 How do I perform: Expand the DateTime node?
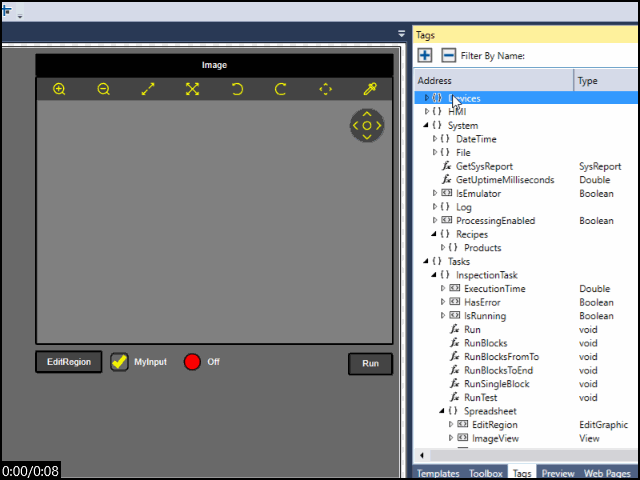[x=435, y=139]
